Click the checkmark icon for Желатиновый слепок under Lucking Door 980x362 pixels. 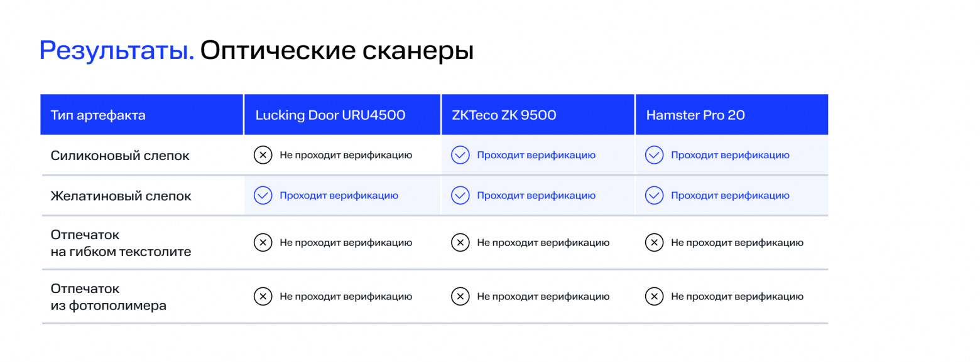[x=263, y=196]
